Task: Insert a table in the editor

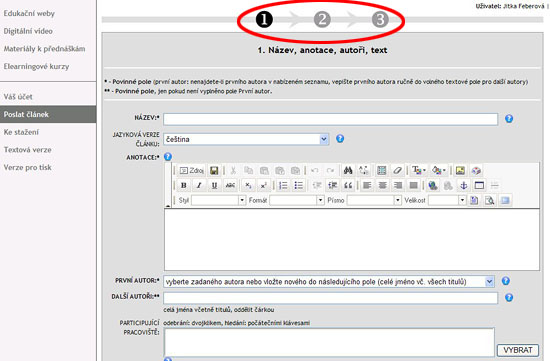Action: (x=479, y=185)
